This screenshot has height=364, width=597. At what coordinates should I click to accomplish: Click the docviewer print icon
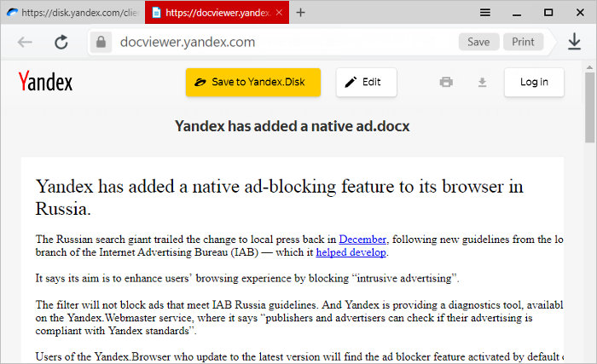click(446, 82)
